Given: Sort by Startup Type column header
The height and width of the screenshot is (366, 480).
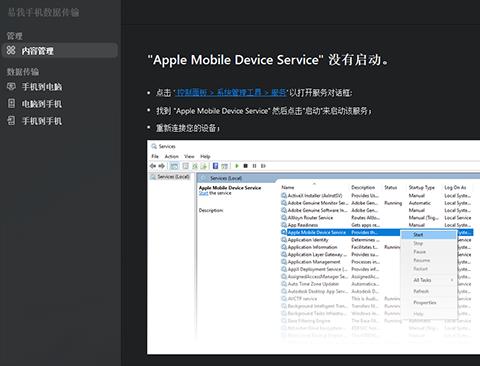Looking at the screenshot, I should [x=422, y=187].
